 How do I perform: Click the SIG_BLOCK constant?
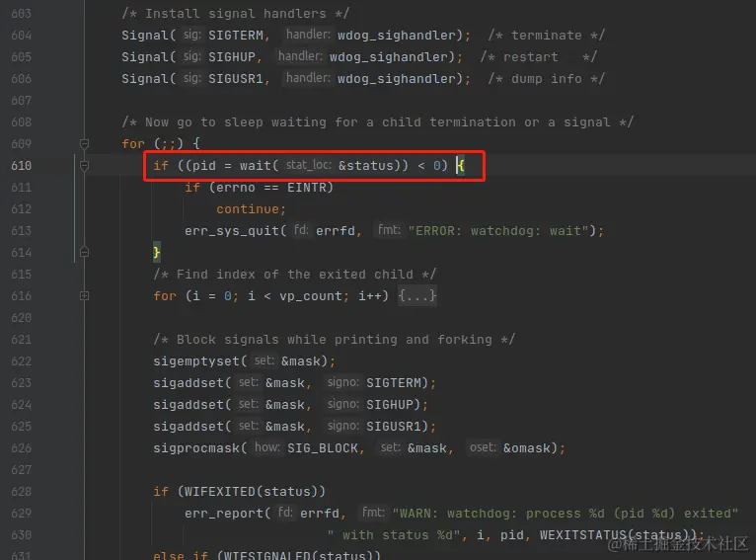pos(323,448)
